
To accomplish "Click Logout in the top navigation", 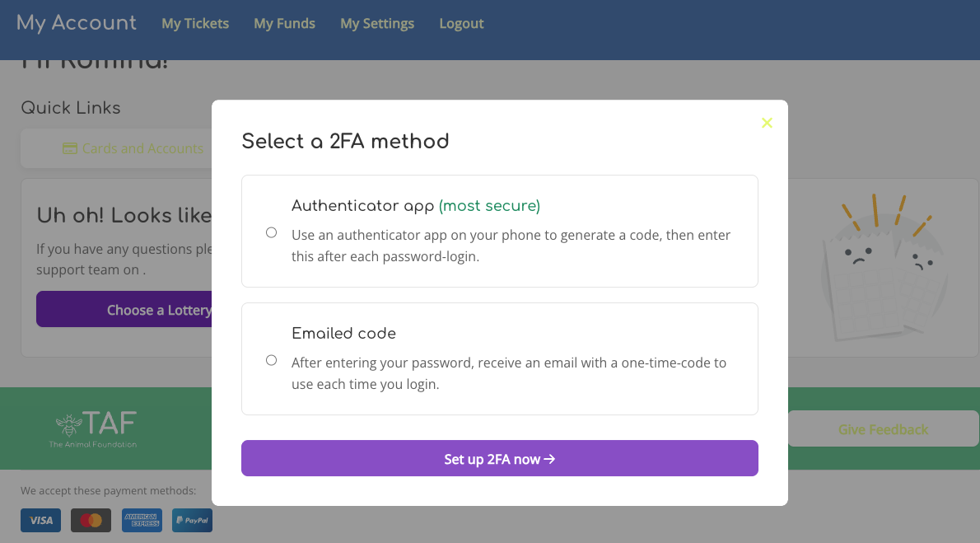I will [x=461, y=24].
